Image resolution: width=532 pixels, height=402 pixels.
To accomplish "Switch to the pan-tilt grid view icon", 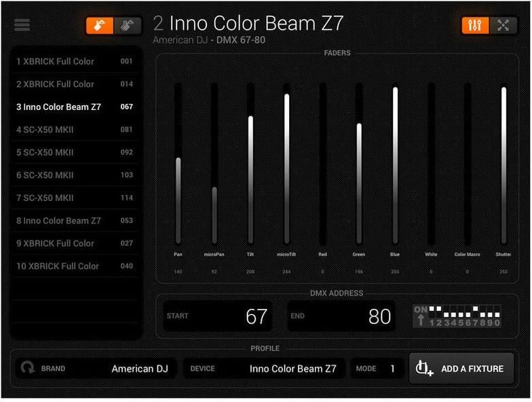I will (x=503, y=26).
